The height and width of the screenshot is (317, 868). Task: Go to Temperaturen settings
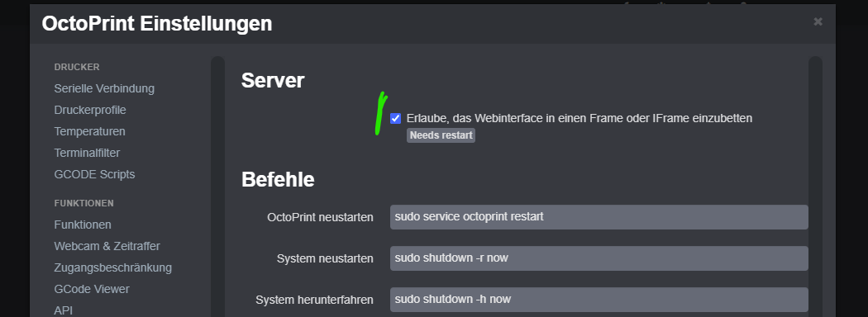point(89,131)
